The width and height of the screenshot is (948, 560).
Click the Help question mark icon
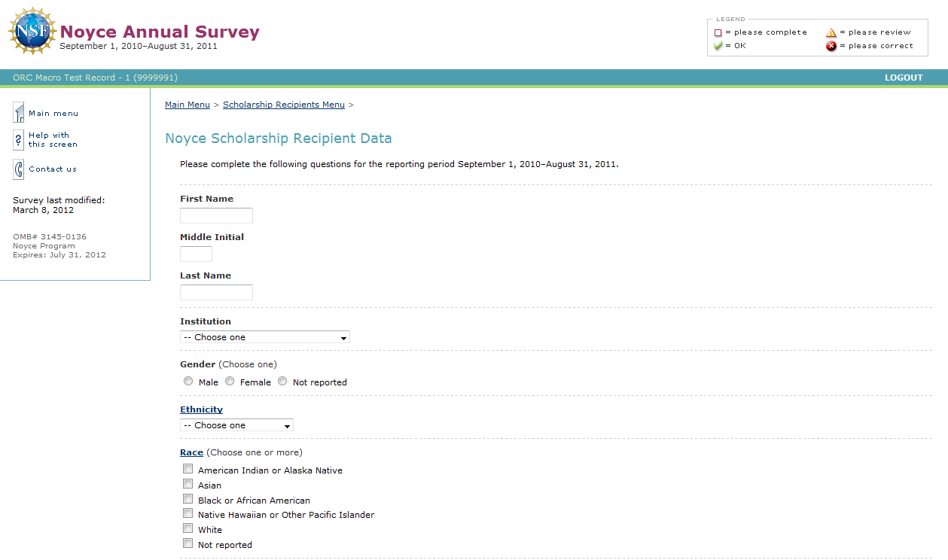19,140
